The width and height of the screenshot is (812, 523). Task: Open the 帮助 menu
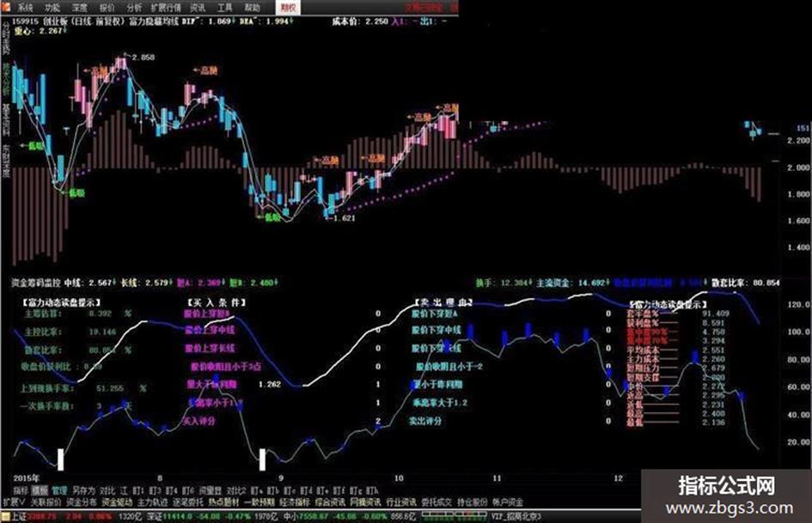click(x=253, y=8)
